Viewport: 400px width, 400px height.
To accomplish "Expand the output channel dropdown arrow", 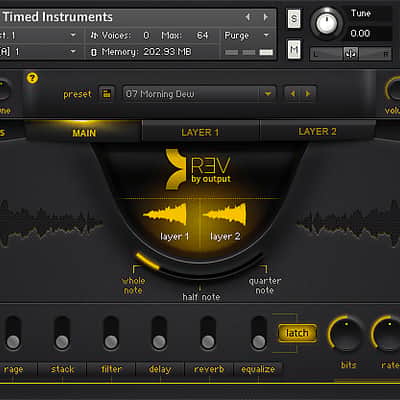I will (x=73, y=35).
